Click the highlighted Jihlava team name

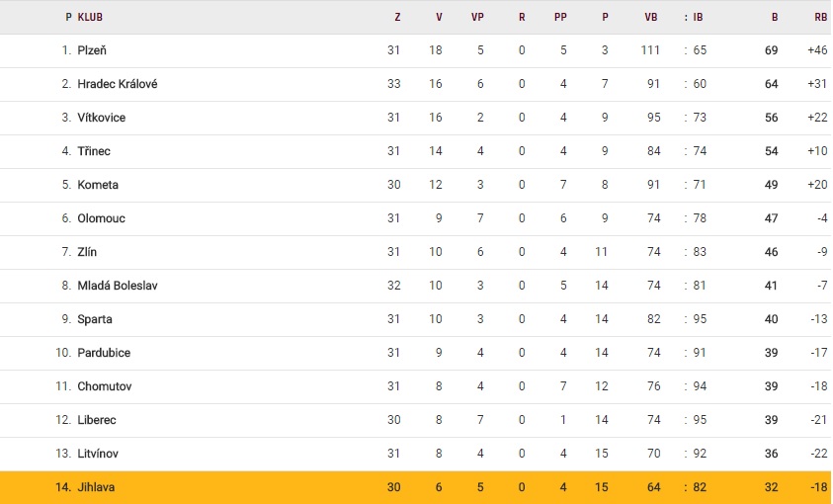tap(96, 487)
